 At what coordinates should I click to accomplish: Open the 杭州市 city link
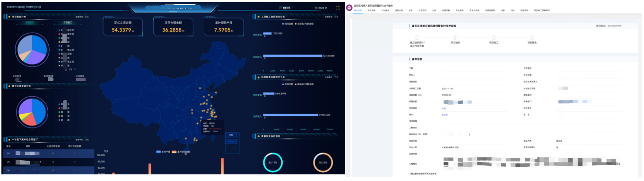click(444, 115)
